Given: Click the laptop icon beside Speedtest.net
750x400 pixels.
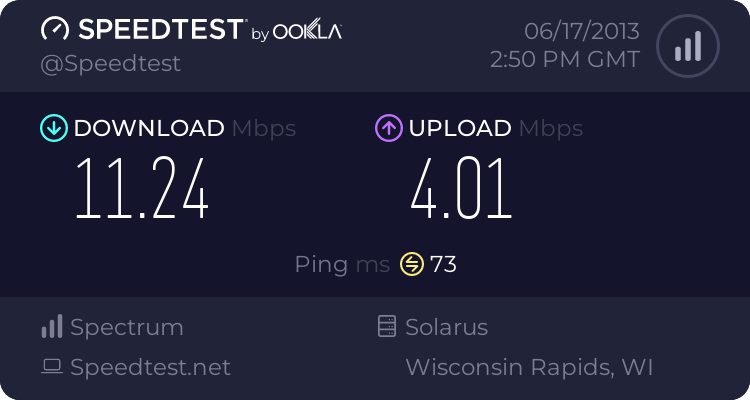Looking at the screenshot, I should 52,367.
